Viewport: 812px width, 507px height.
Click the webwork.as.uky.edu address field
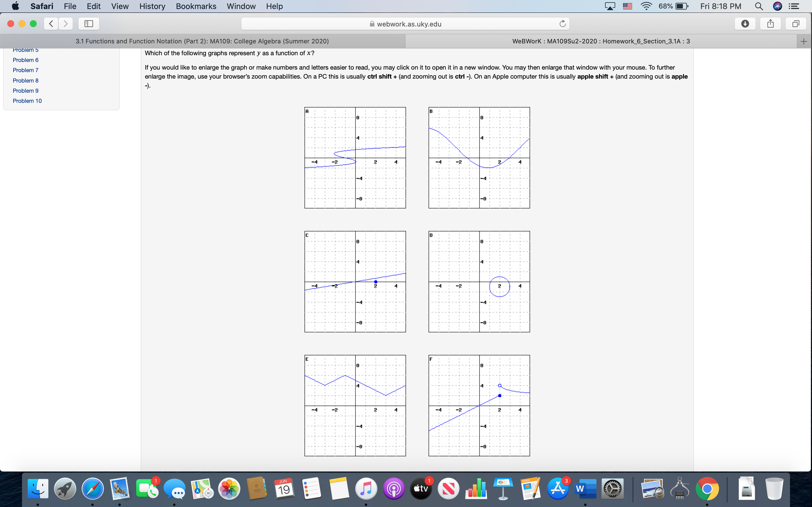click(x=405, y=24)
